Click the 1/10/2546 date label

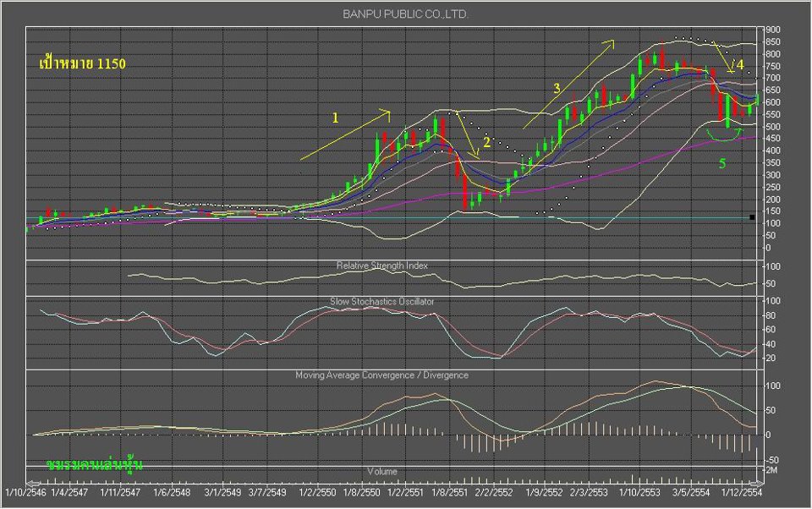tap(25, 492)
